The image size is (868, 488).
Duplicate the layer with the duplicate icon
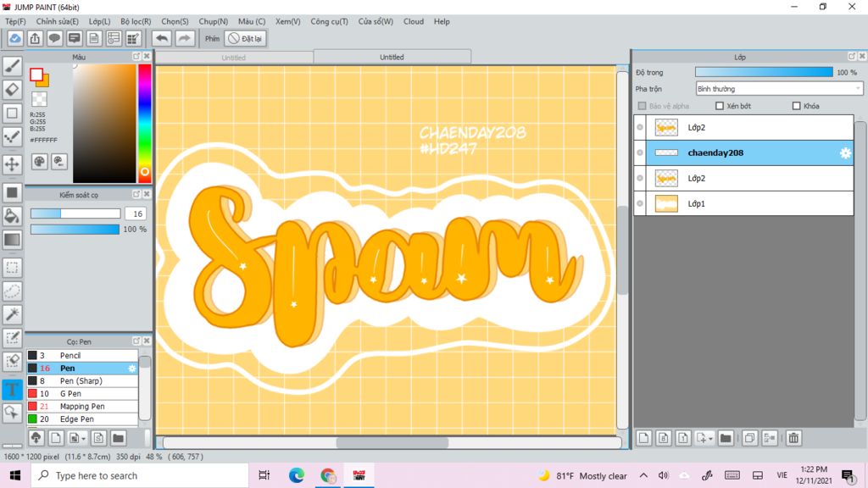749,438
